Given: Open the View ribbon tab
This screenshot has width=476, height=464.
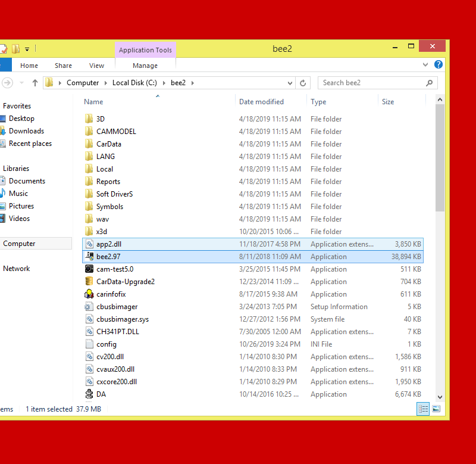Looking at the screenshot, I should click(x=96, y=66).
